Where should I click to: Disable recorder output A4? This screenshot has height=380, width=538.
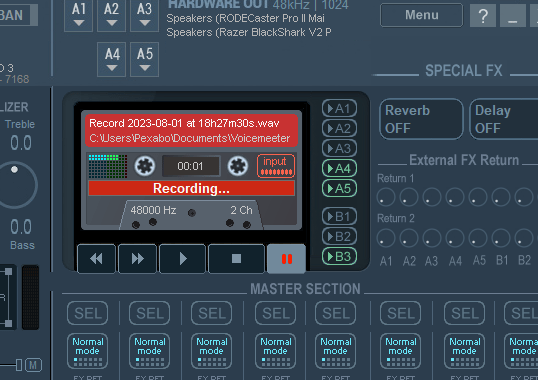[339, 168]
